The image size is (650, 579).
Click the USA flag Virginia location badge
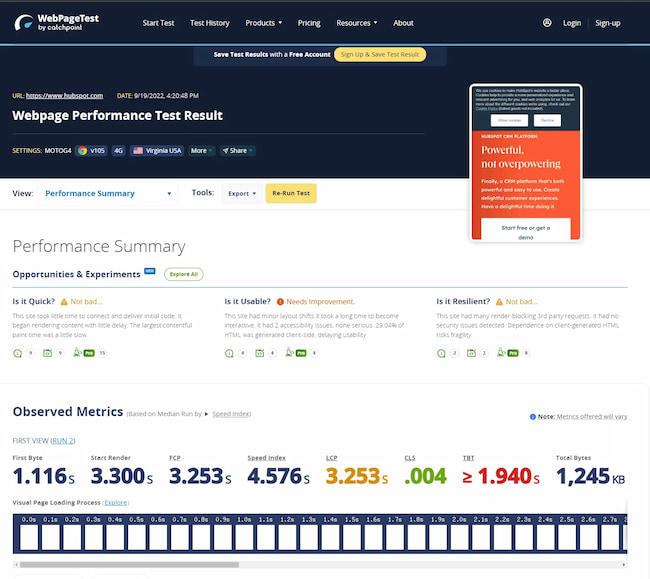point(158,151)
